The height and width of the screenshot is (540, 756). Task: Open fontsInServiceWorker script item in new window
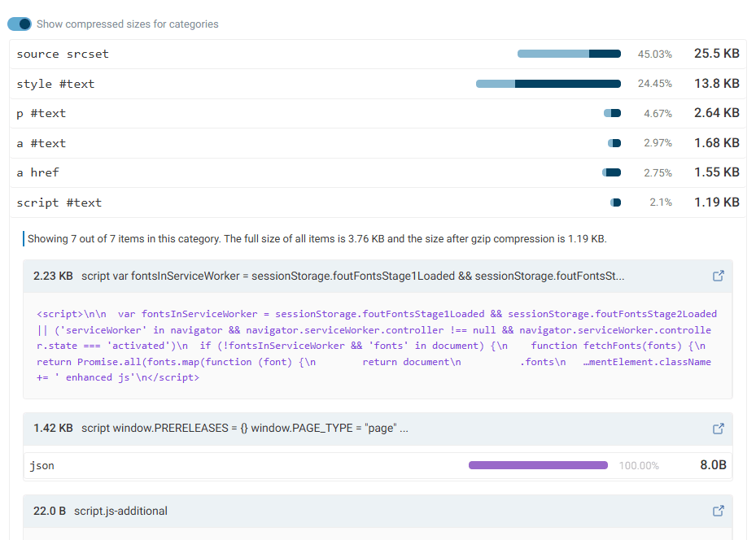click(x=718, y=276)
